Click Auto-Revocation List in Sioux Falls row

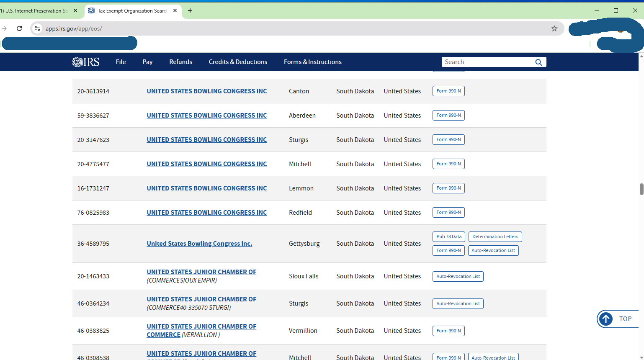coord(458,277)
